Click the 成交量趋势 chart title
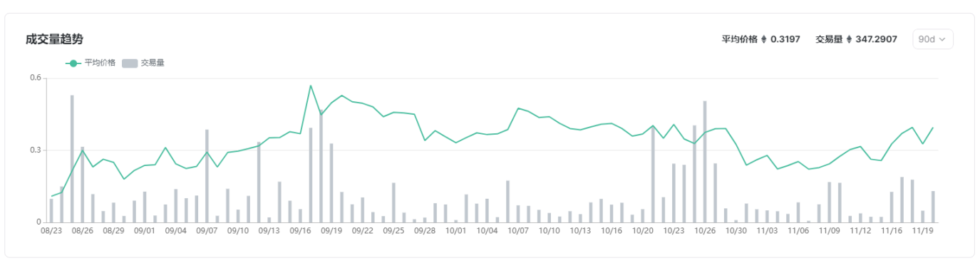 54,39
